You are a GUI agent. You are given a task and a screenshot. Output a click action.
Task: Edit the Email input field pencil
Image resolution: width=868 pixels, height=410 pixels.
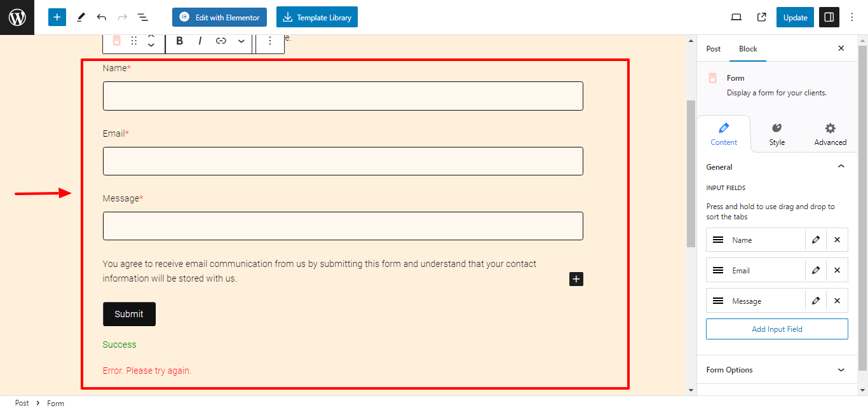click(x=816, y=270)
